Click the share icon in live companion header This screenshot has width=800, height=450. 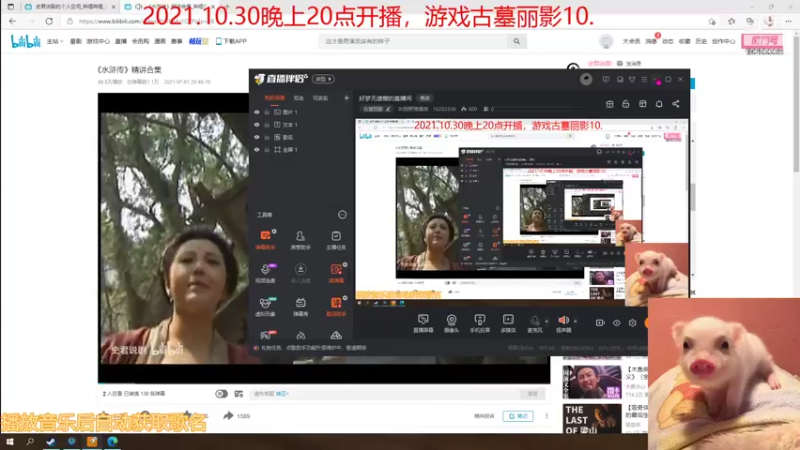point(676,104)
